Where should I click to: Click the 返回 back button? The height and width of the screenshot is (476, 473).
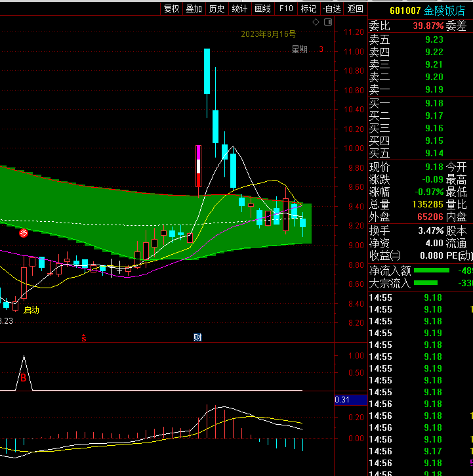(x=355, y=9)
